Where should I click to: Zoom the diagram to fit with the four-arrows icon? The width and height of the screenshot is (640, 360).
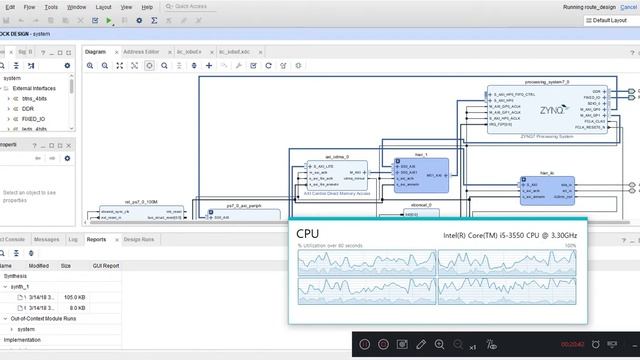(120, 66)
